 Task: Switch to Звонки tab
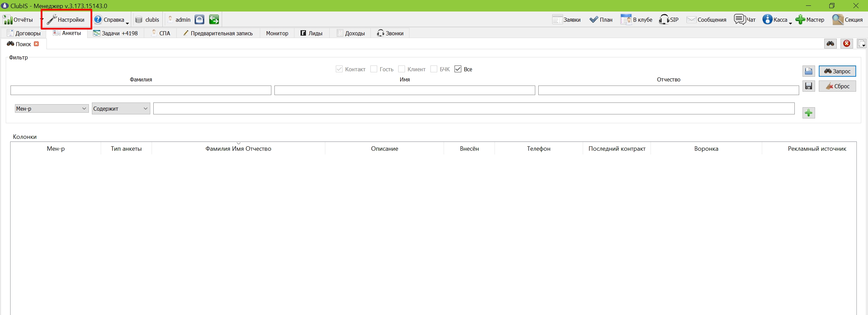coord(390,33)
